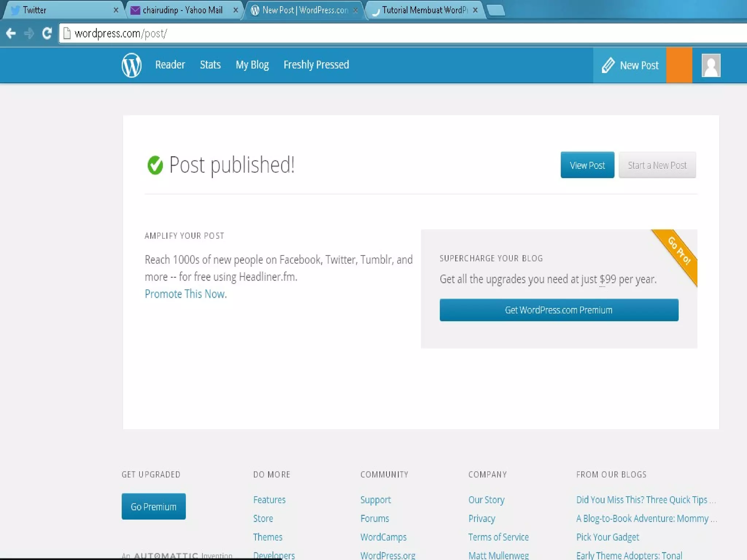
Task: Close the Yahoo Mail tab
Action: point(236,10)
